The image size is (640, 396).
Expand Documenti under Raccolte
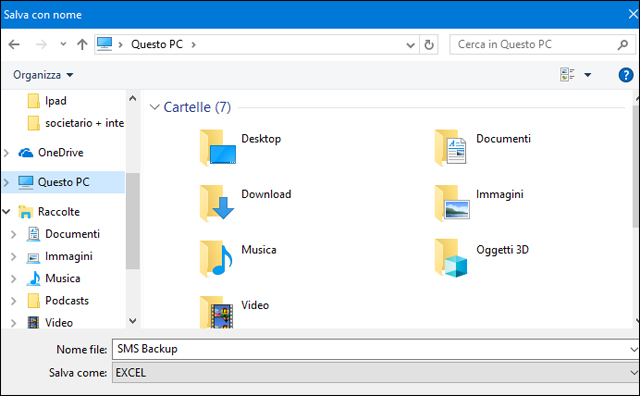click(x=13, y=234)
